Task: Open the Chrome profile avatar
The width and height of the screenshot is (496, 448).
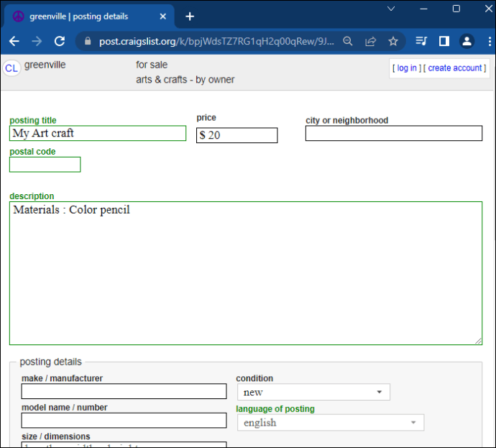Action: tap(467, 41)
